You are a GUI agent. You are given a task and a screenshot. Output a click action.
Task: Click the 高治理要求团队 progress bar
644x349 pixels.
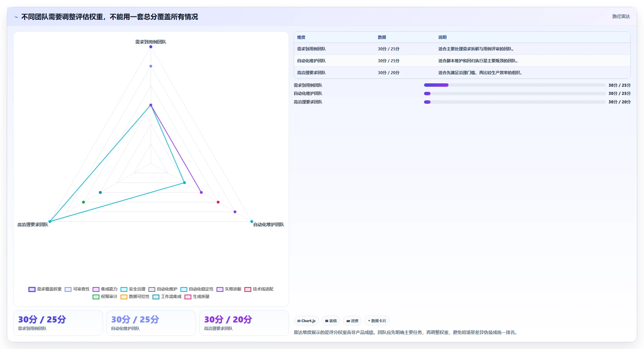tap(515, 102)
